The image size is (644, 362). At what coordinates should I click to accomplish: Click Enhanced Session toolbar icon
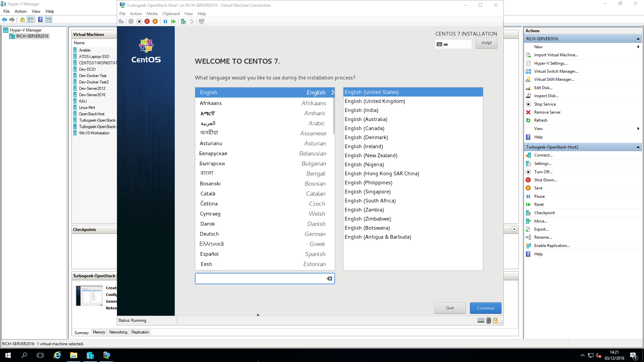click(x=202, y=21)
